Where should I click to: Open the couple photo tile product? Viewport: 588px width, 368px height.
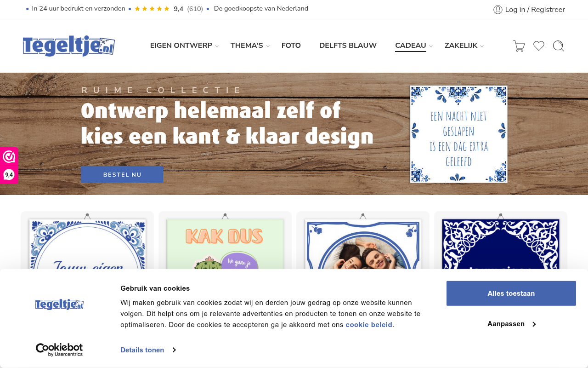tap(363, 240)
